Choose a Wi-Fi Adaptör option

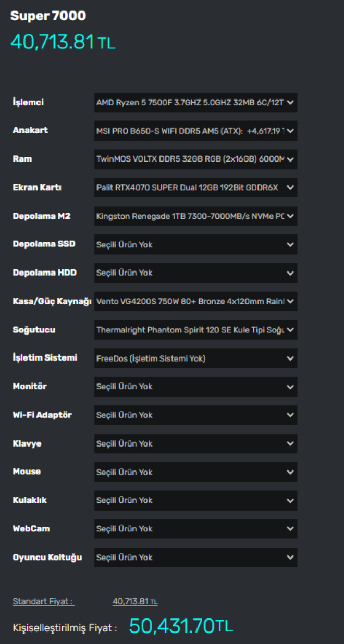point(195,415)
